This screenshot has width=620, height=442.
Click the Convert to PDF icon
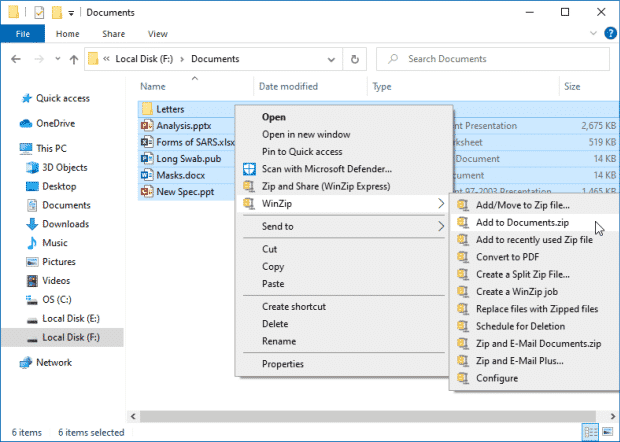pyautogui.click(x=461, y=257)
